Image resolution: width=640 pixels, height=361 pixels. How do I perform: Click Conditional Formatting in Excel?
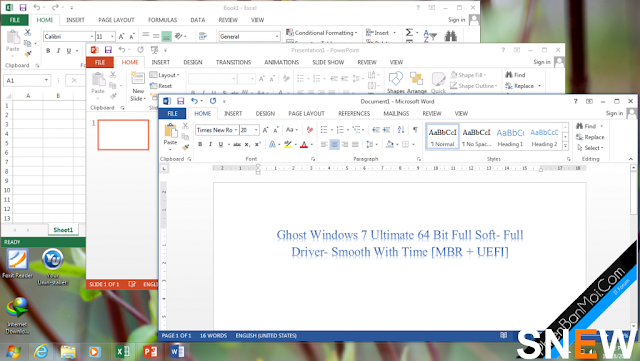point(322,33)
